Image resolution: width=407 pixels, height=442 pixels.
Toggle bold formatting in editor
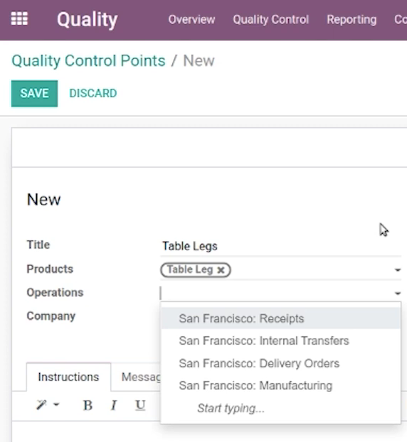tap(88, 405)
